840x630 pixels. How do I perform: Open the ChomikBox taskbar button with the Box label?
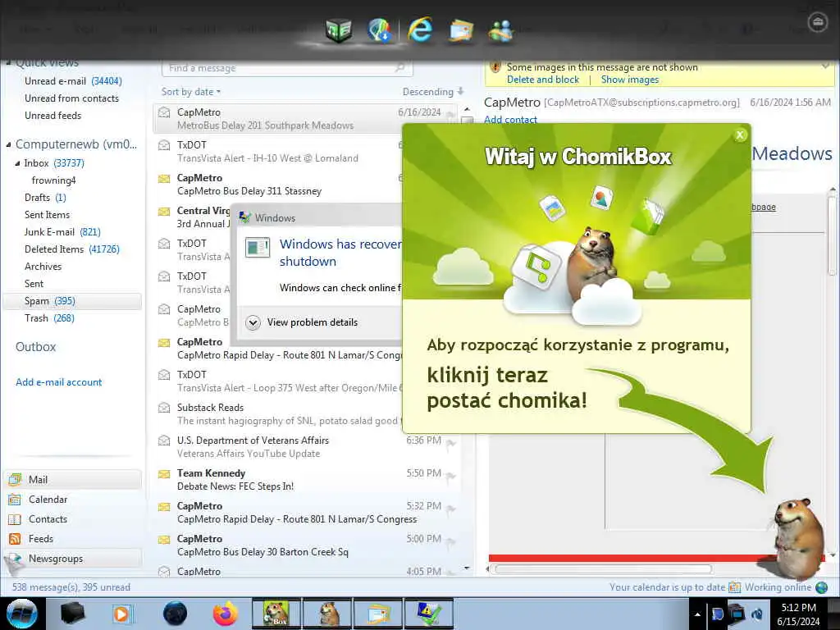point(276,614)
